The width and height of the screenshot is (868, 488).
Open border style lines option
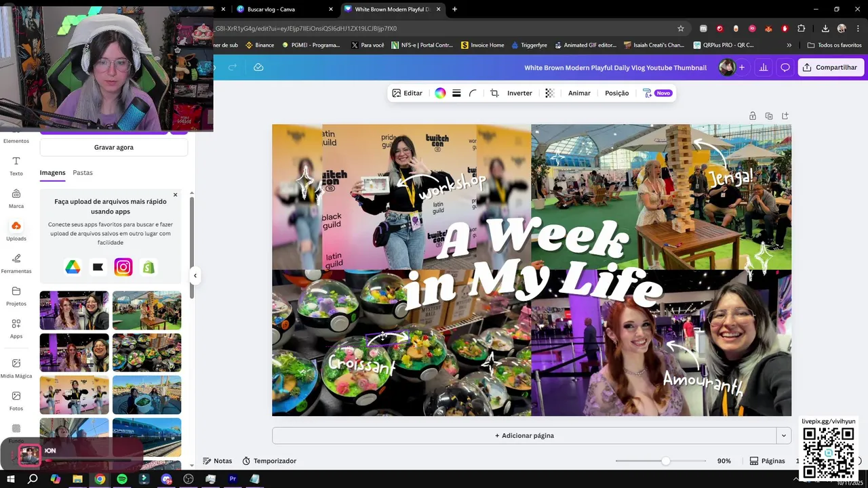[x=456, y=93]
